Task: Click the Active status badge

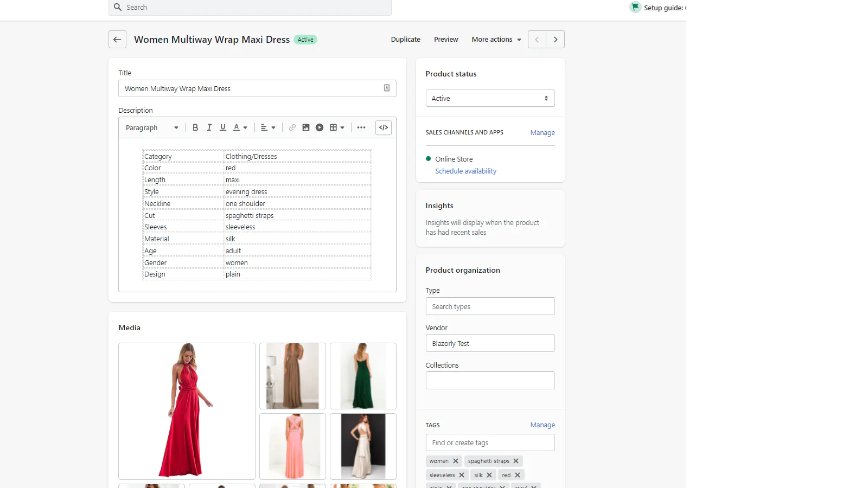Action: click(305, 40)
